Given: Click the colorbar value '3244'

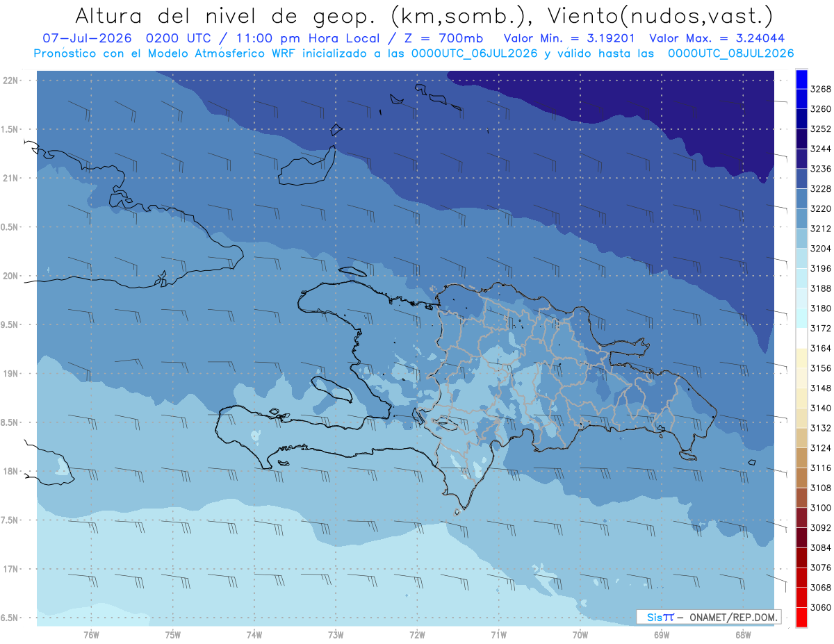Looking at the screenshot, I should (x=821, y=149).
